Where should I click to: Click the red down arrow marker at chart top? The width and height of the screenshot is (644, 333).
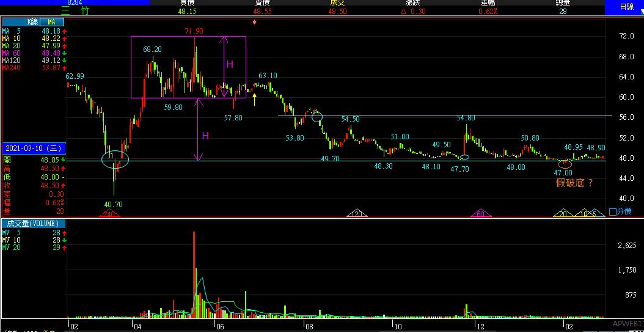coord(255,23)
